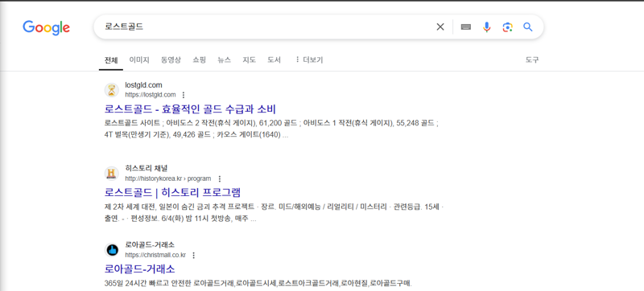Open 로스트골드 - 효율적인 골드 수급과 소비 result
The height and width of the screenshot is (291, 644).
pos(190,109)
